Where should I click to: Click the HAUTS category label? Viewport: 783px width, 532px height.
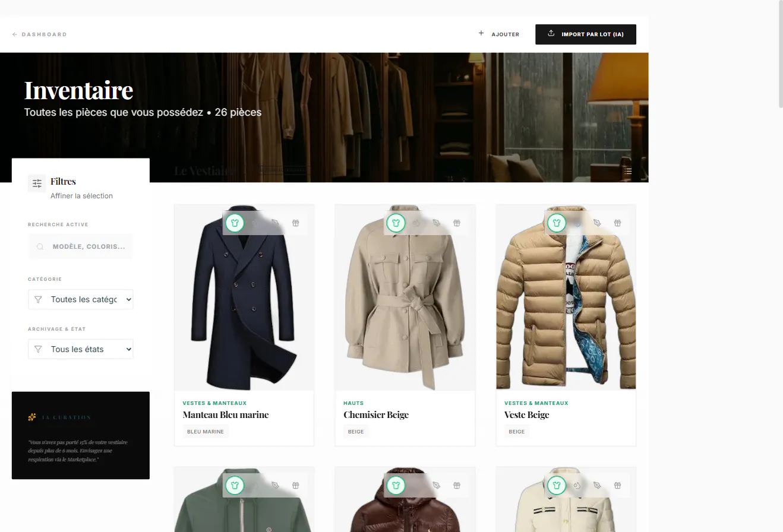pyautogui.click(x=353, y=403)
